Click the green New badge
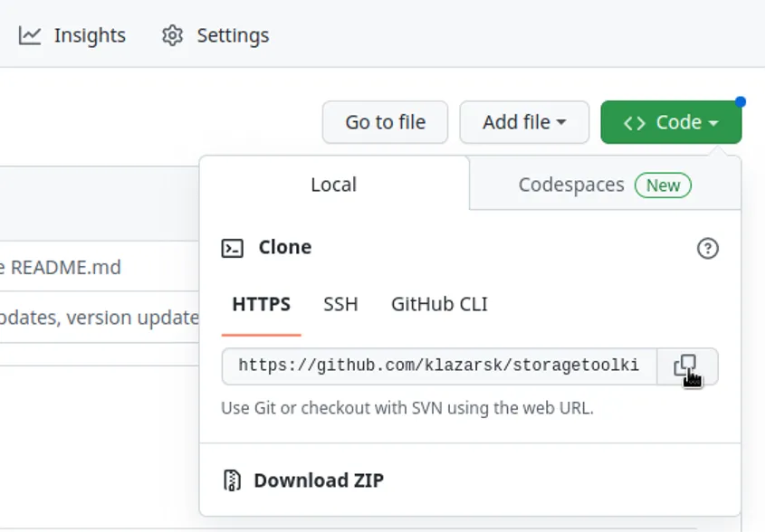766x532 pixels. click(663, 185)
